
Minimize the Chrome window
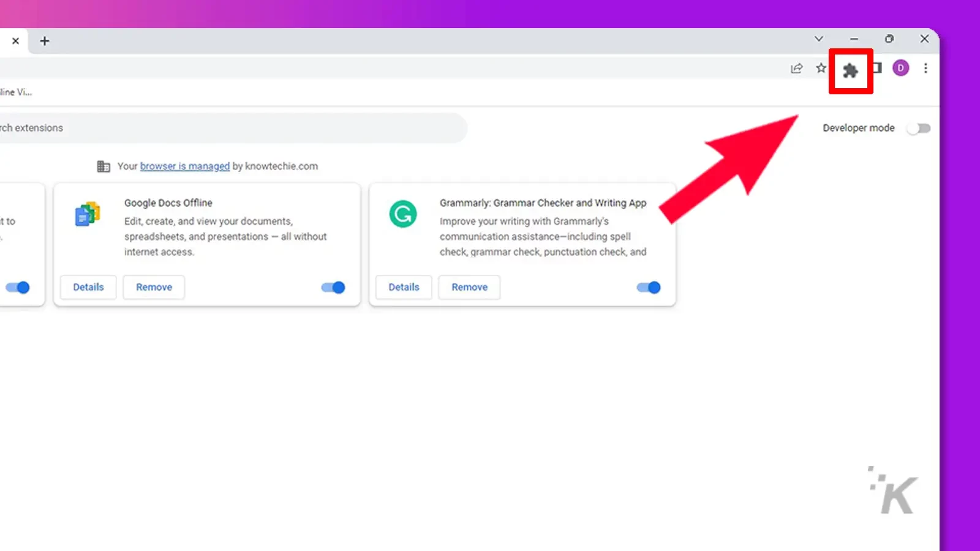click(854, 39)
